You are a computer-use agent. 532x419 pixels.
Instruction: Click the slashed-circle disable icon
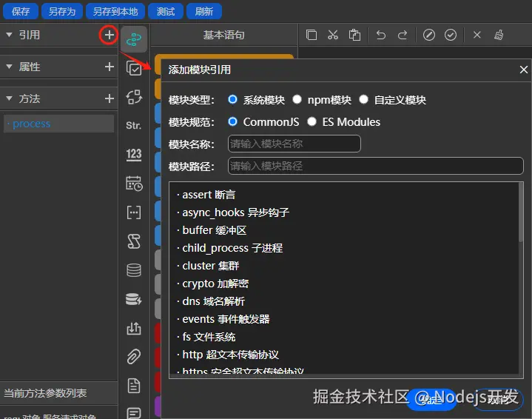[429, 35]
